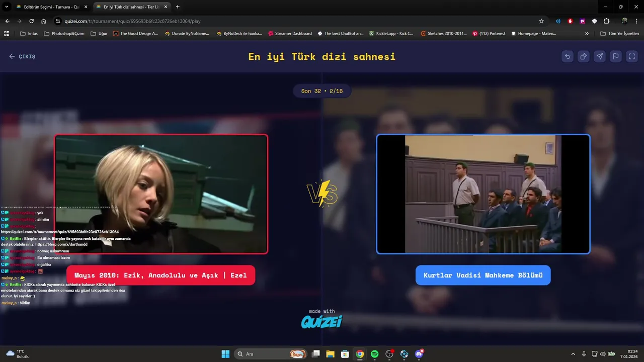Screen dimensions: 644x362
Task: Open the Uğur bookmark folder
Action: [99, 34]
